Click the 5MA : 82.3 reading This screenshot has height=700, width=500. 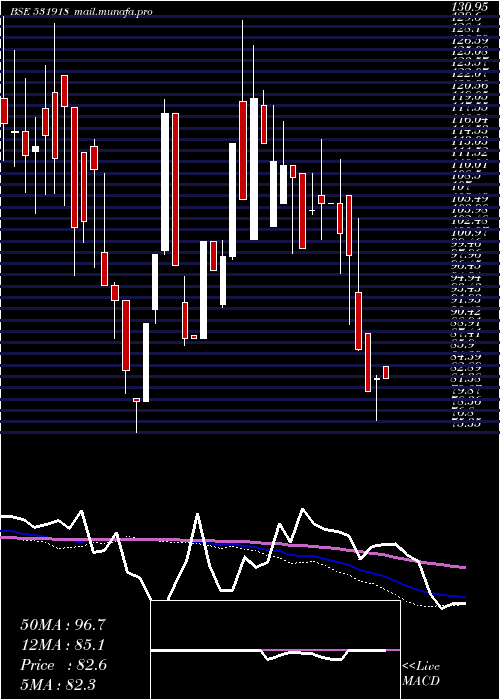coord(58,684)
